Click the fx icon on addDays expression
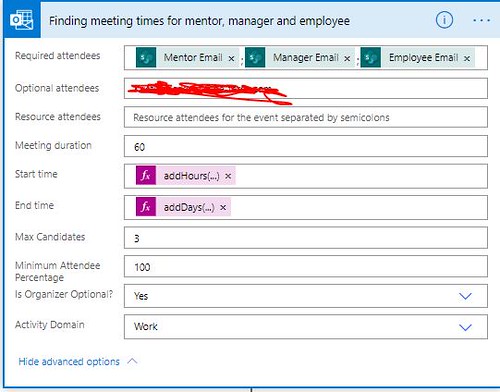 point(146,207)
